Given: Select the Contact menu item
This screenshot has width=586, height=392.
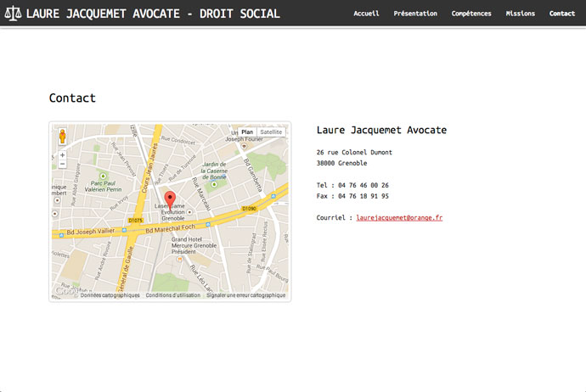Looking at the screenshot, I should click(x=561, y=14).
